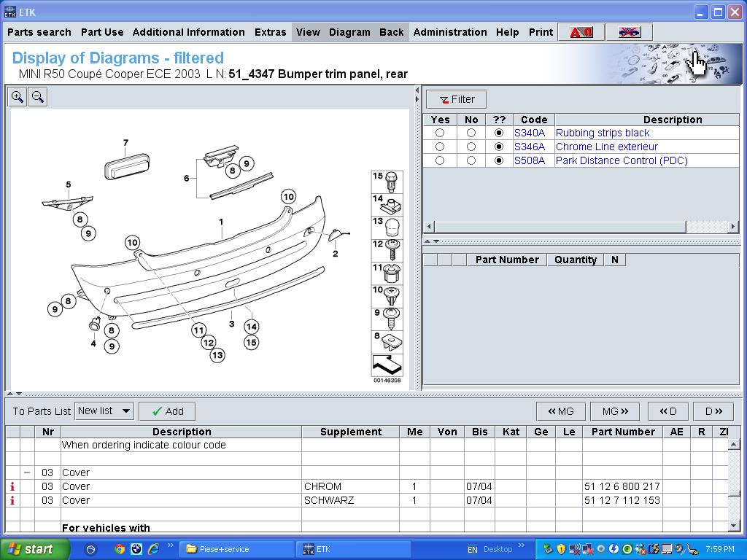The height and width of the screenshot is (560, 747).
Task: Click red info icon for CHROM cover
Action: 12,486
